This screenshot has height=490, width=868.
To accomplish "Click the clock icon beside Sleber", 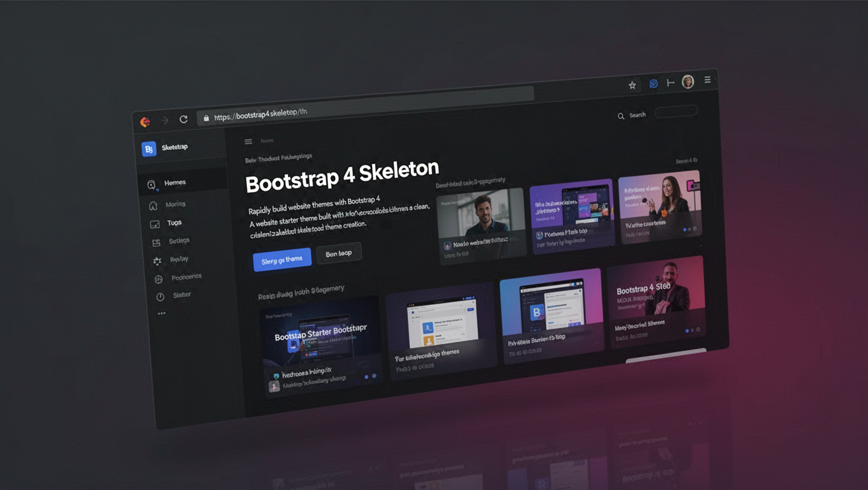I will [160, 297].
